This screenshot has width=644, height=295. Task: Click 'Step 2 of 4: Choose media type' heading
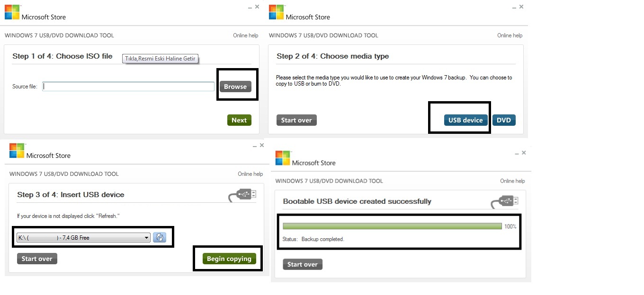pos(332,56)
